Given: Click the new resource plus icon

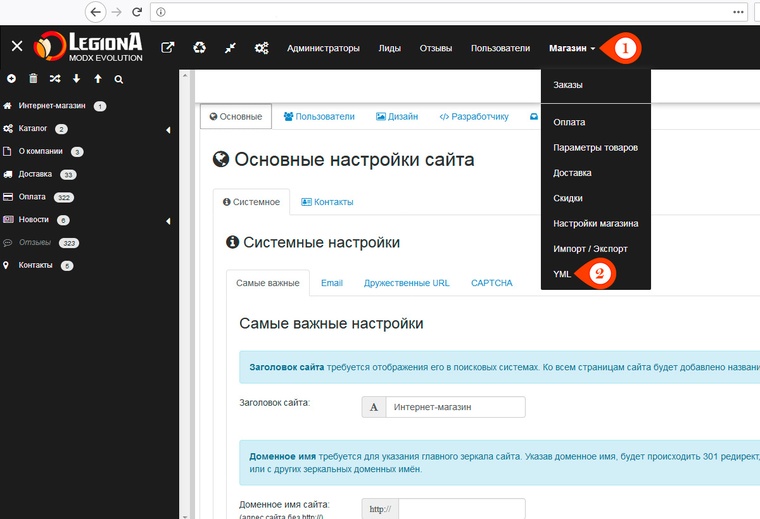Looking at the screenshot, I should click(11, 78).
